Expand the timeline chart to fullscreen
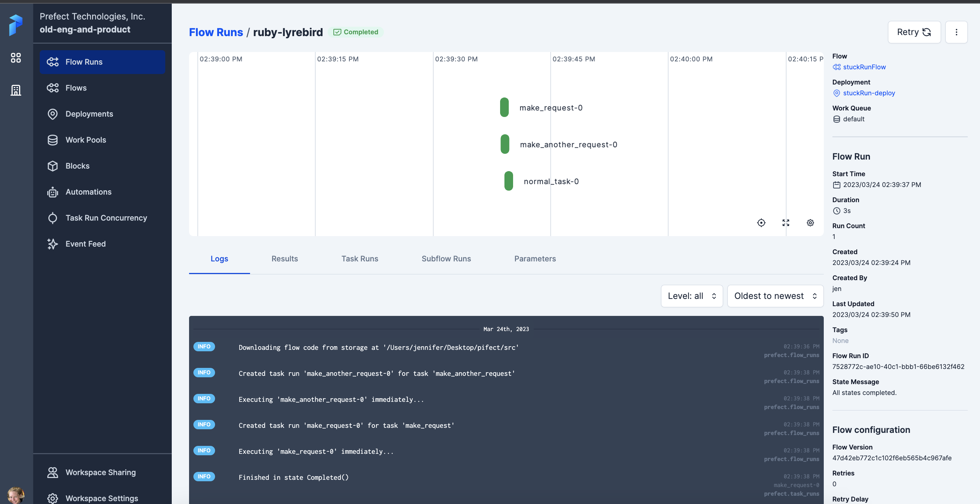Viewport: 980px width, 504px height. tap(786, 223)
